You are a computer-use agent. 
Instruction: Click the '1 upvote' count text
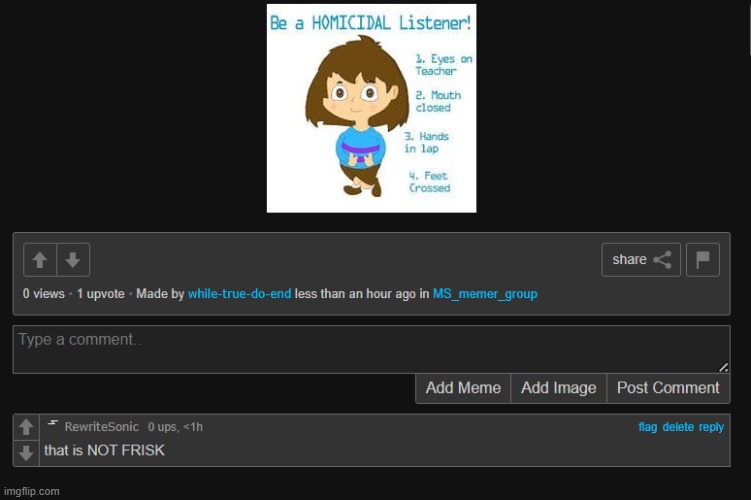[x=101, y=294]
